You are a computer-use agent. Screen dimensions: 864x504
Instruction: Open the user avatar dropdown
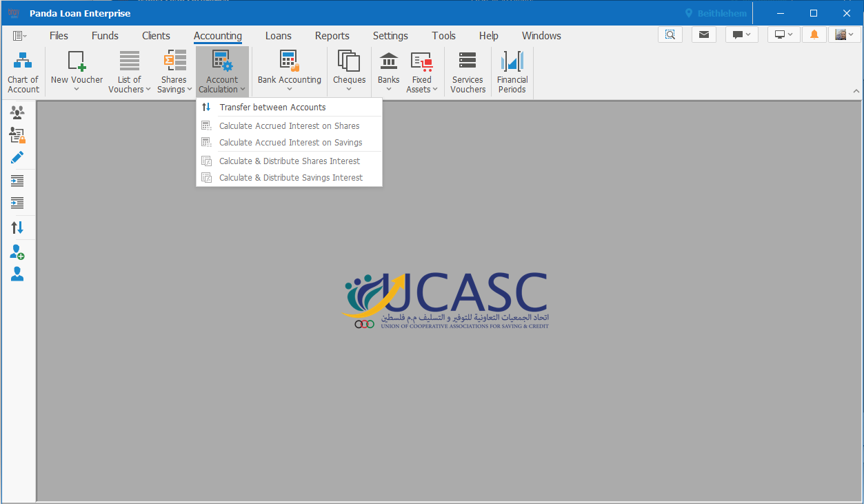coord(845,34)
